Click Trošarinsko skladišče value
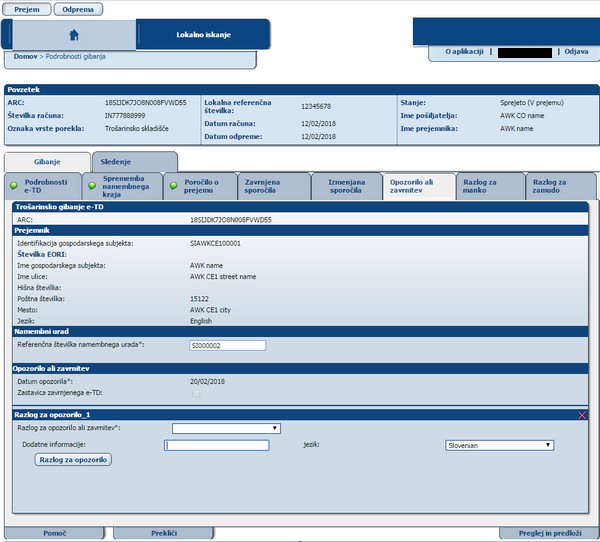The image size is (600, 542). 137,129
